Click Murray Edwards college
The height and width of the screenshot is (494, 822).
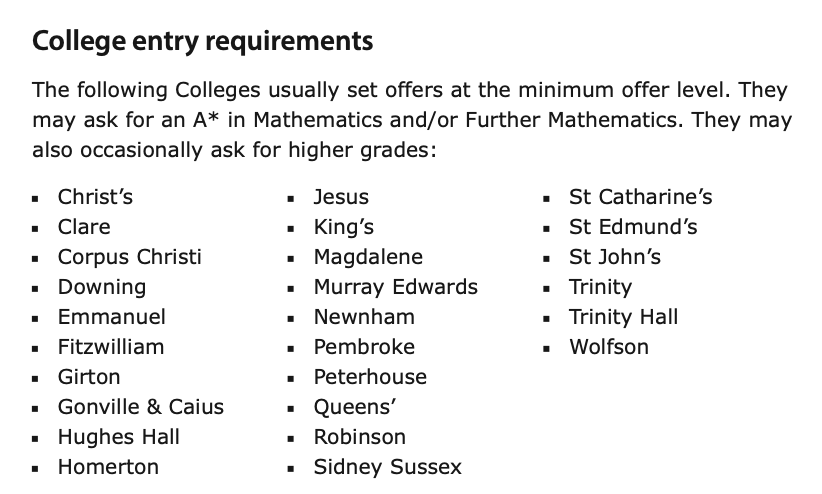click(395, 287)
